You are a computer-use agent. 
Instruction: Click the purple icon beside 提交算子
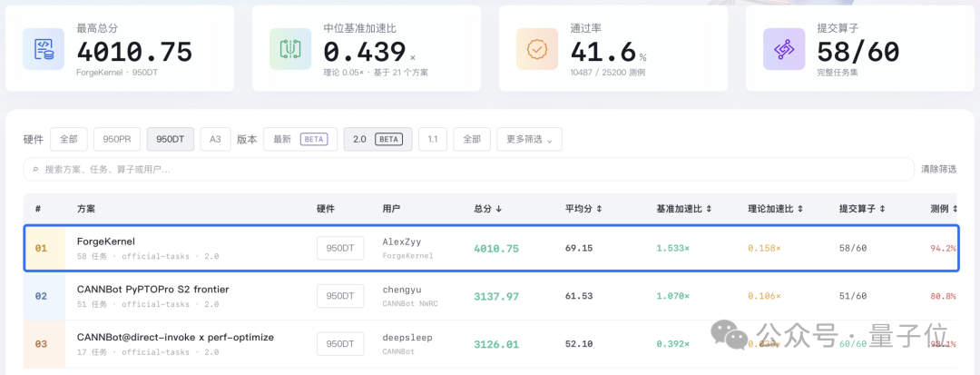pos(784,49)
